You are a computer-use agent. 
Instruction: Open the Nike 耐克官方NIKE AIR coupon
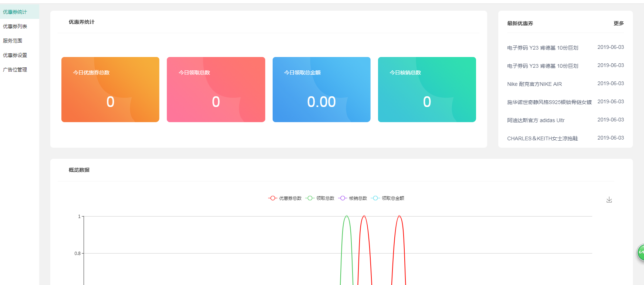click(x=534, y=84)
